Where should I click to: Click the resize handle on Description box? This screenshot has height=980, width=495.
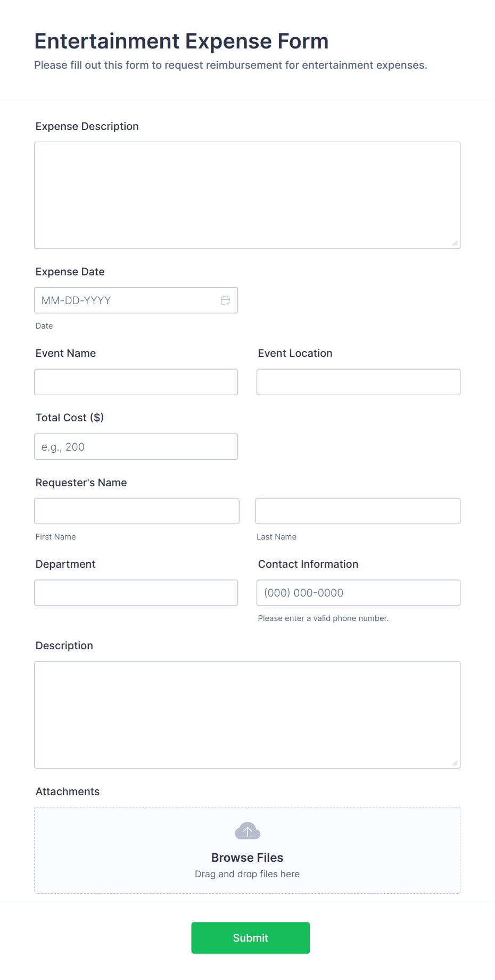coord(456,763)
